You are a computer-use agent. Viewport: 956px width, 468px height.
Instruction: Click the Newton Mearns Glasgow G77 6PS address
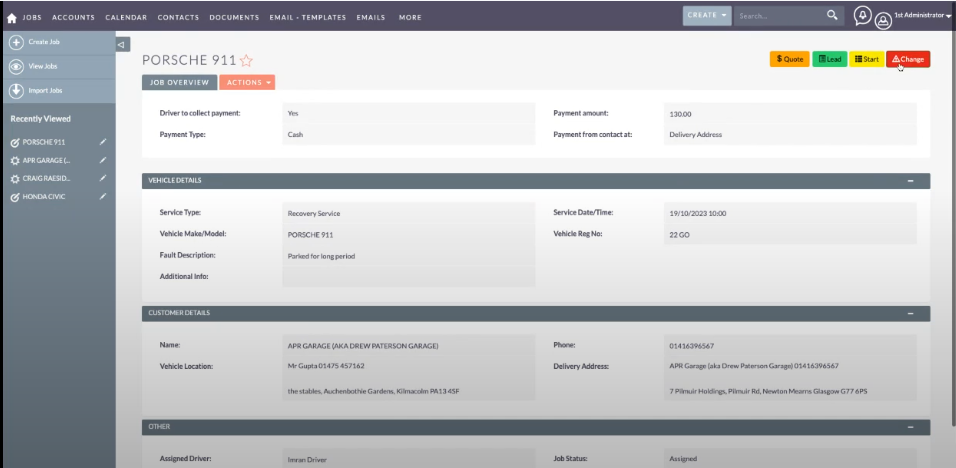click(768, 391)
